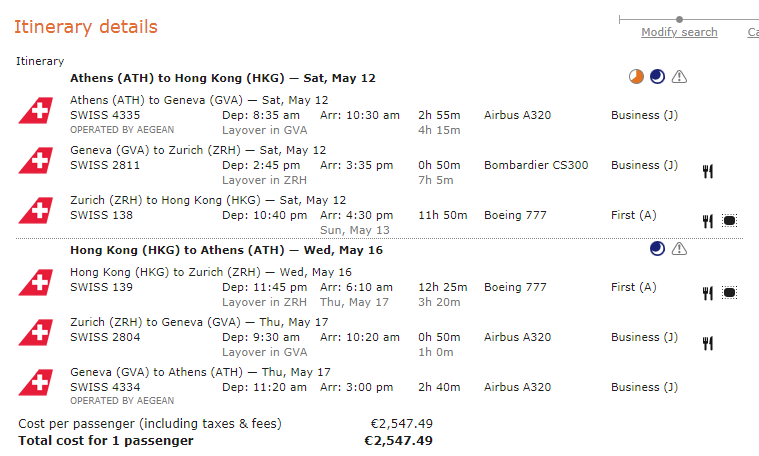Click the Bombardier CS300 aircraft label
The image size is (759, 456).
[534, 165]
